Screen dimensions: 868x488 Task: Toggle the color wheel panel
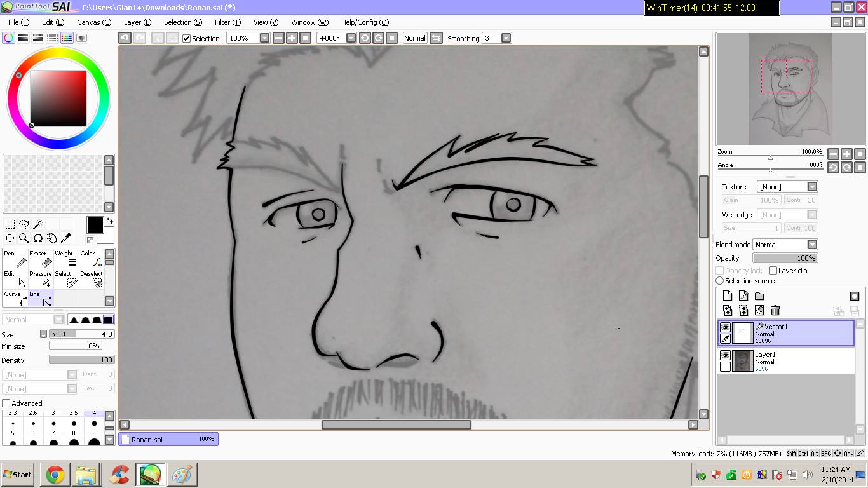(x=9, y=38)
